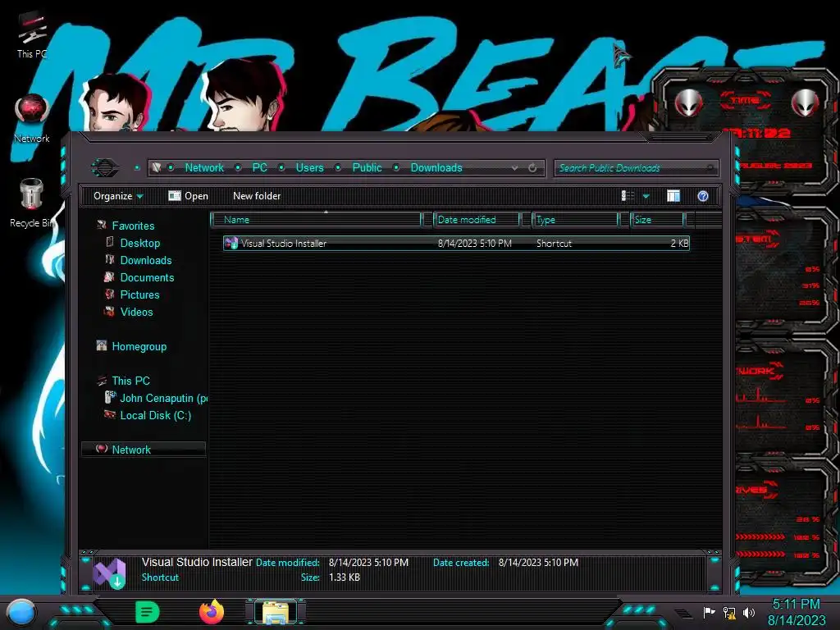Viewport: 840px width, 630px height.
Task: Click the Homegroup icon in sidebar
Action: (101, 345)
